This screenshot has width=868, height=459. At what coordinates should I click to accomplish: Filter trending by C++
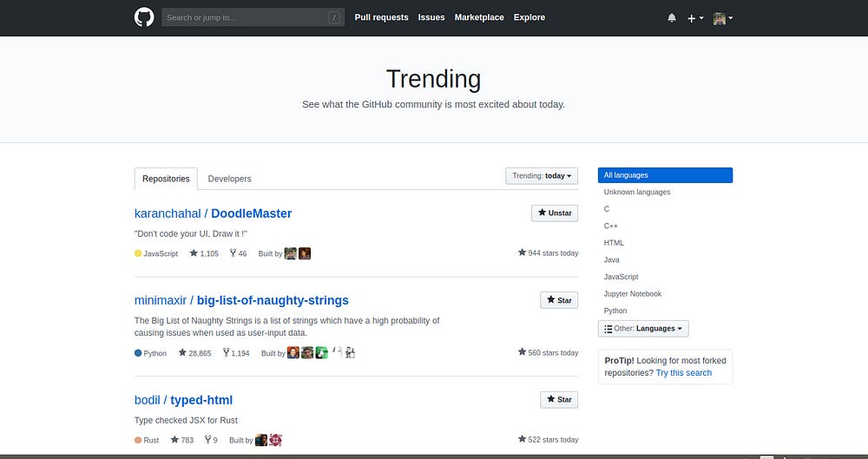click(610, 226)
